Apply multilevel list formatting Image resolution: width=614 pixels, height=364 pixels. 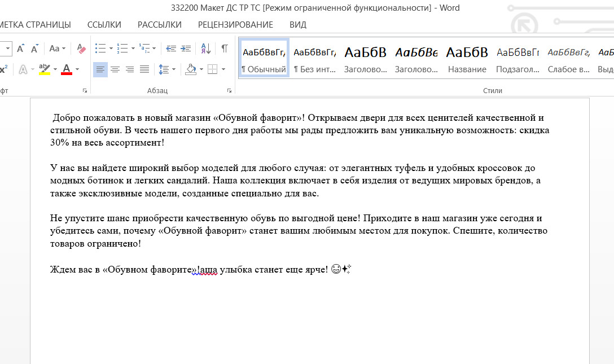(144, 49)
